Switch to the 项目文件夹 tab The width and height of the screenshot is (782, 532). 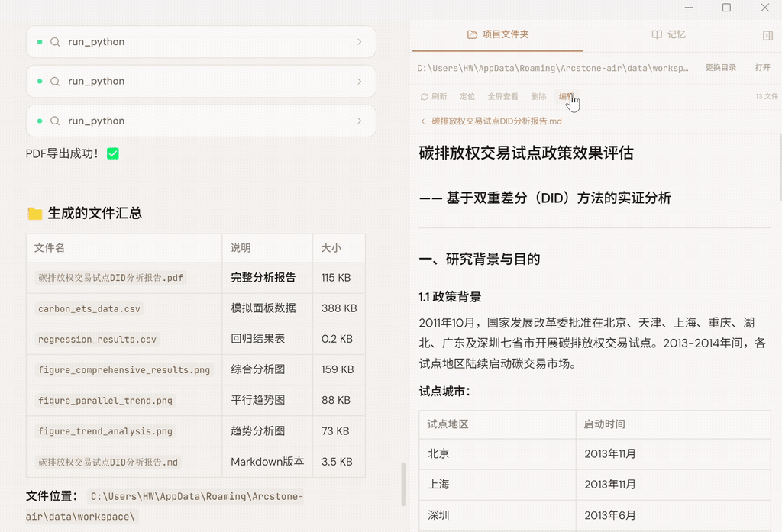498,35
